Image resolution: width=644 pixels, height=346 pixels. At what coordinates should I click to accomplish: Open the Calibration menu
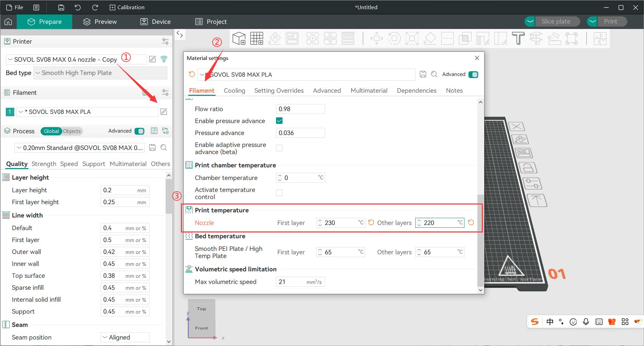127,7
